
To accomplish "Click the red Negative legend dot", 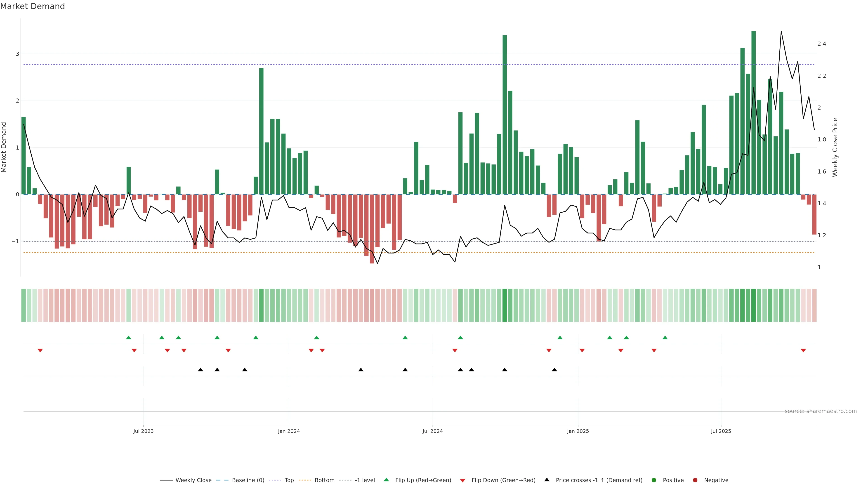I will 695,480.
